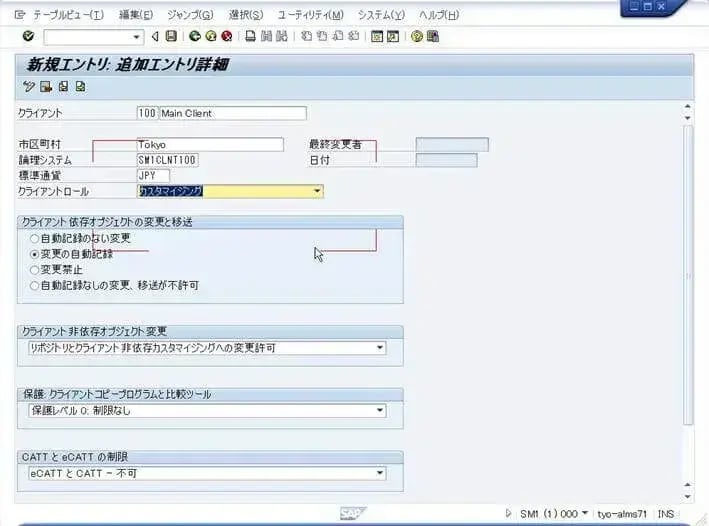709x526 pixels.
Task: Click the next entry icon in application toolbar
Action: [x=80, y=86]
